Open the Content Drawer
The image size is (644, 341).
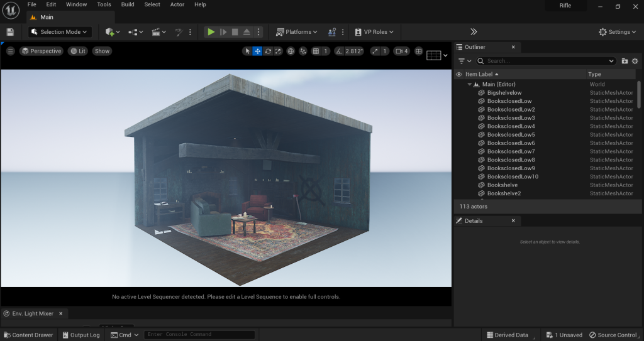[x=28, y=335]
